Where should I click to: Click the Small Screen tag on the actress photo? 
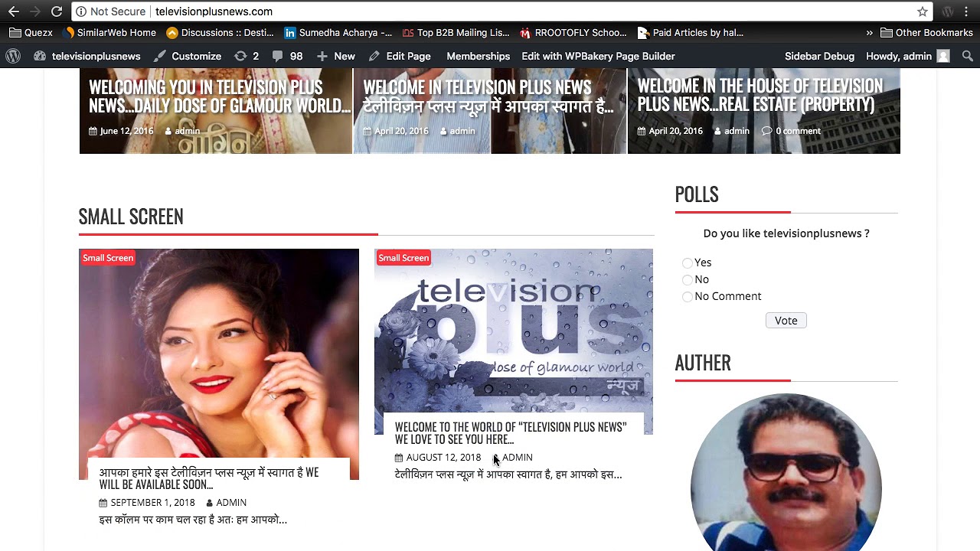coord(108,258)
